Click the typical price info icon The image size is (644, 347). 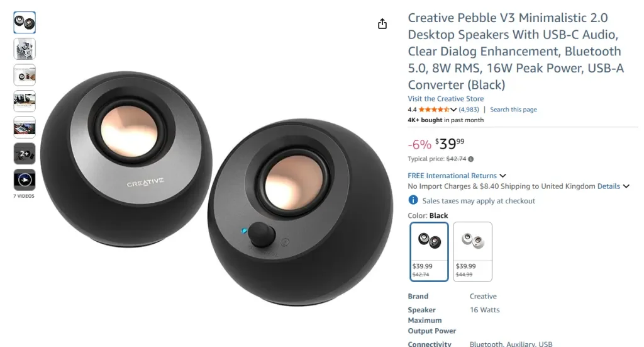pos(471,159)
